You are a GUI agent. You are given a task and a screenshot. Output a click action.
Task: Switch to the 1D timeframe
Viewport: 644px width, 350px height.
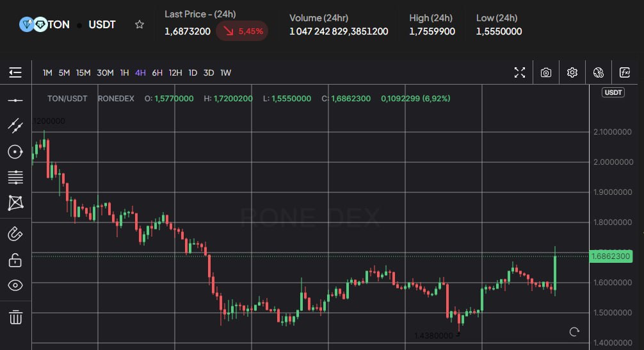coord(193,72)
